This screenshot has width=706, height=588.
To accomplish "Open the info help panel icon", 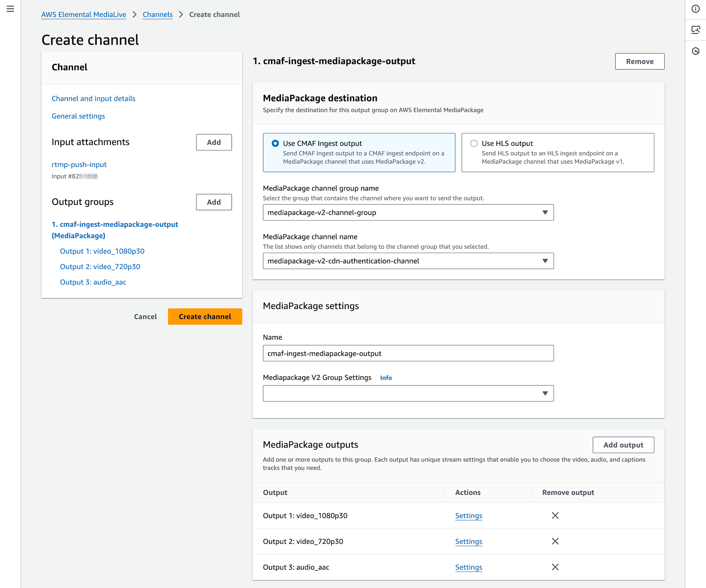I will click(x=695, y=9).
